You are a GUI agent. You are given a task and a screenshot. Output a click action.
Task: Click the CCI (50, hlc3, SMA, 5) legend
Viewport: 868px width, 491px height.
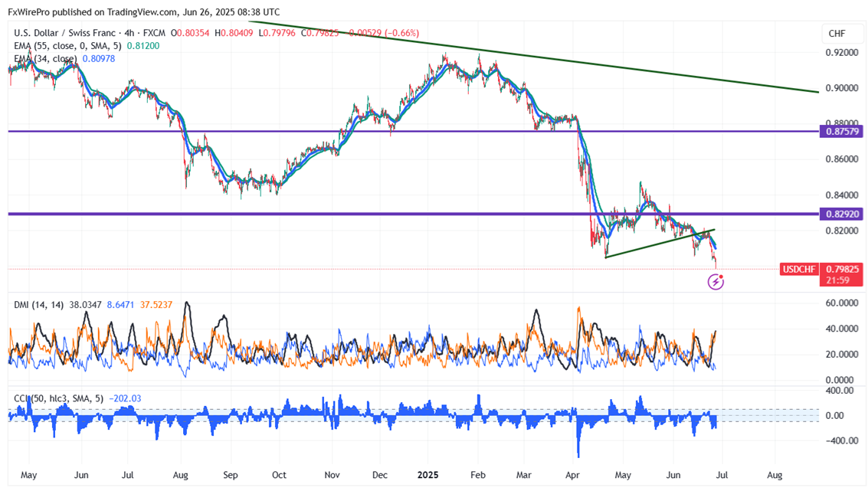(59, 398)
